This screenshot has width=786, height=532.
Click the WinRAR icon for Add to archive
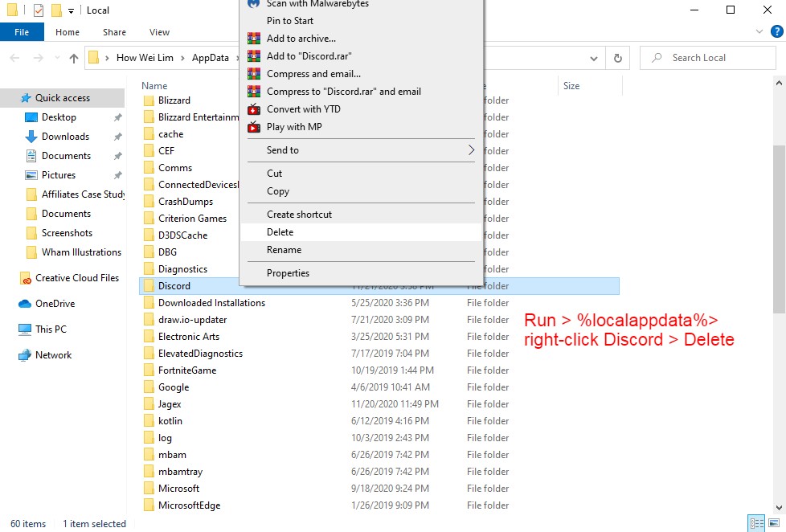(254, 38)
